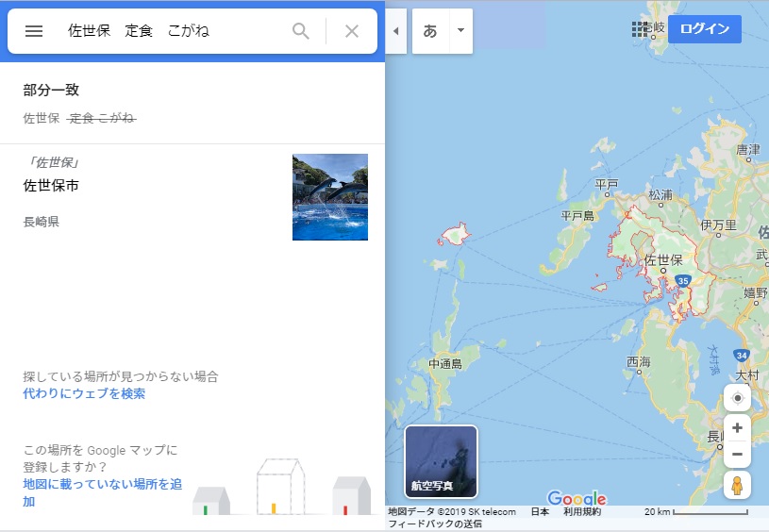Viewport: 769px width, 532px height.
Task: Switch to 航空写真 satellite view
Action: point(441,461)
